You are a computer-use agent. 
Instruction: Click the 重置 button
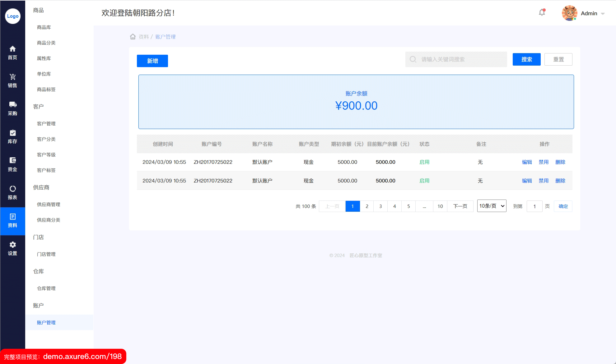tap(558, 59)
